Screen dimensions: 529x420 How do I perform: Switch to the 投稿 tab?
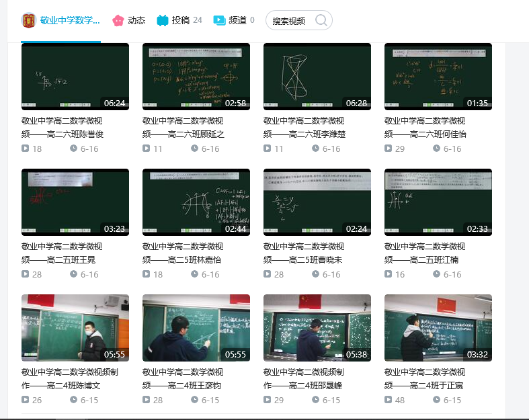pyautogui.click(x=180, y=20)
